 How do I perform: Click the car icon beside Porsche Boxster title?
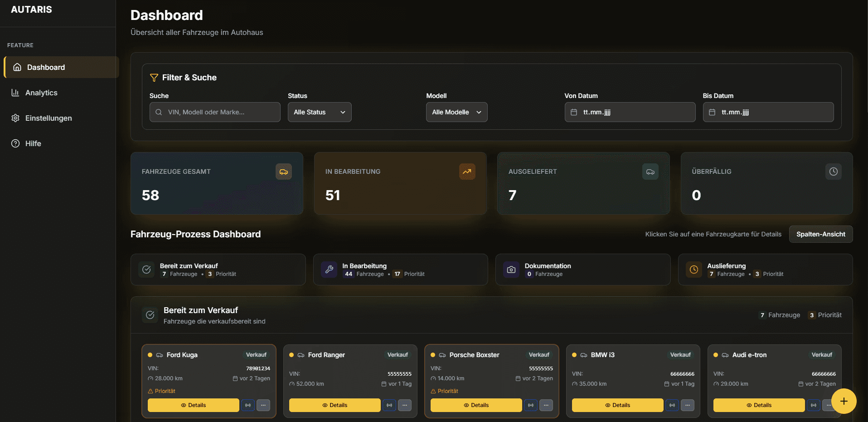click(x=442, y=355)
